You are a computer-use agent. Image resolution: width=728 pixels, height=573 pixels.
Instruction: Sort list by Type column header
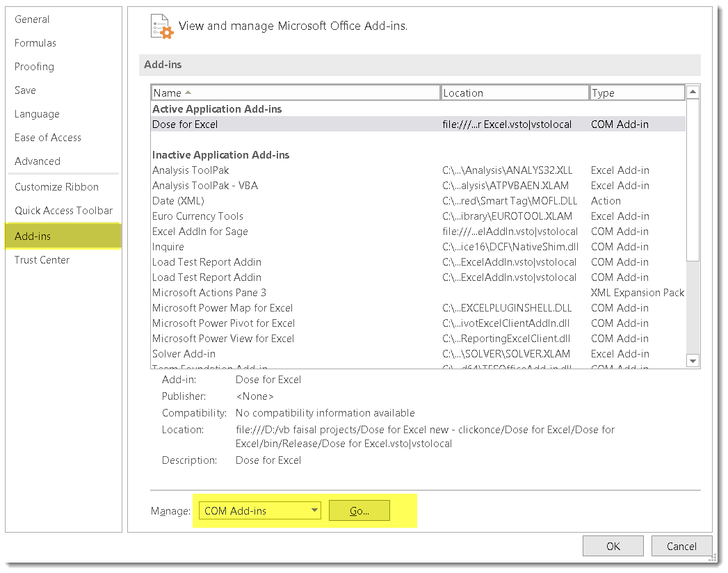[638, 93]
